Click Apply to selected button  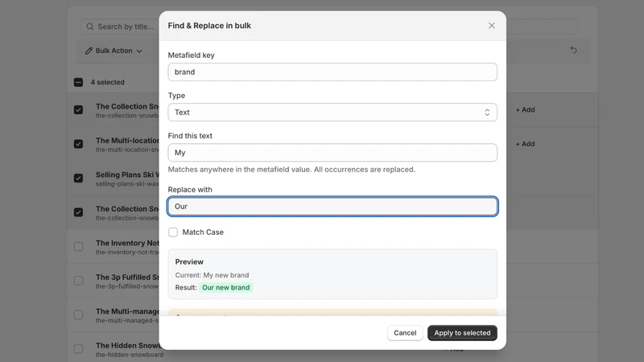click(462, 333)
